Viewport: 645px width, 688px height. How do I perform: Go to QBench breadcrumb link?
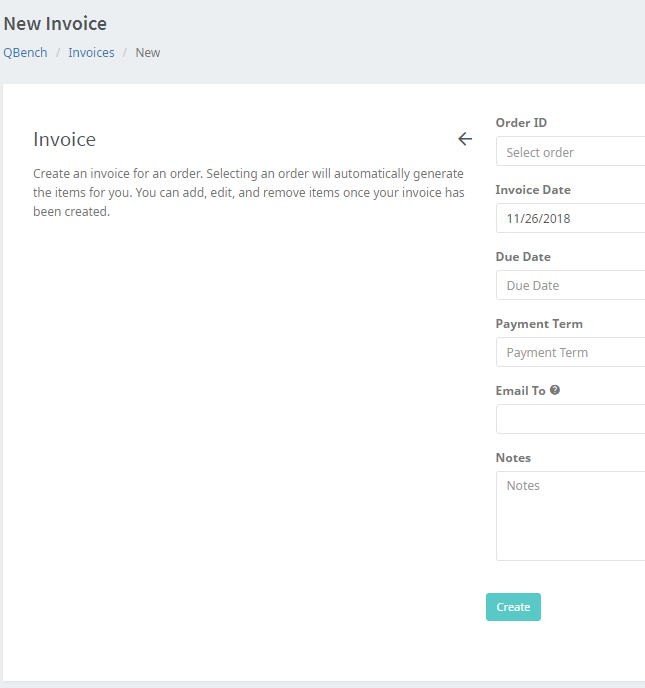(25, 52)
